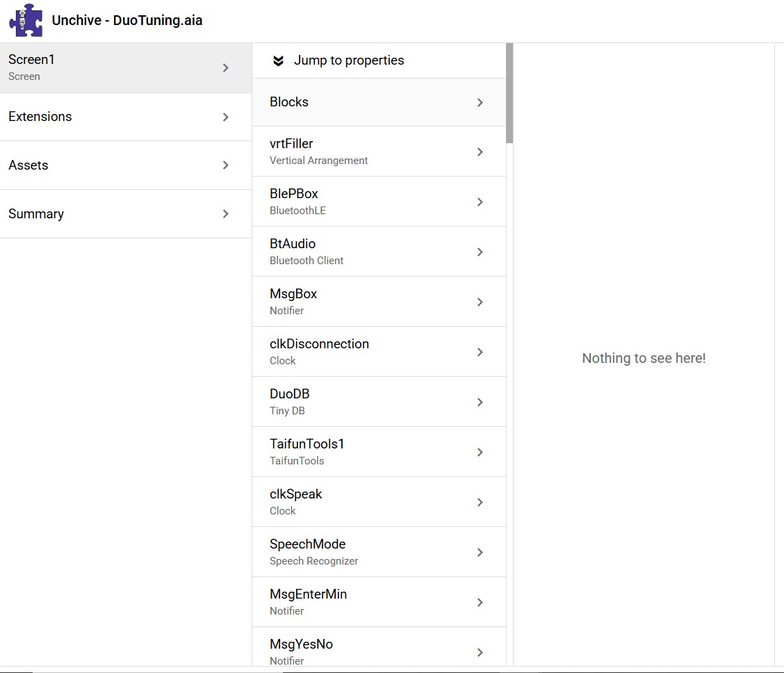Viewport: 784px width, 673px height.
Task: Click the chevron next to BtAudio
Action: (x=480, y=252)
